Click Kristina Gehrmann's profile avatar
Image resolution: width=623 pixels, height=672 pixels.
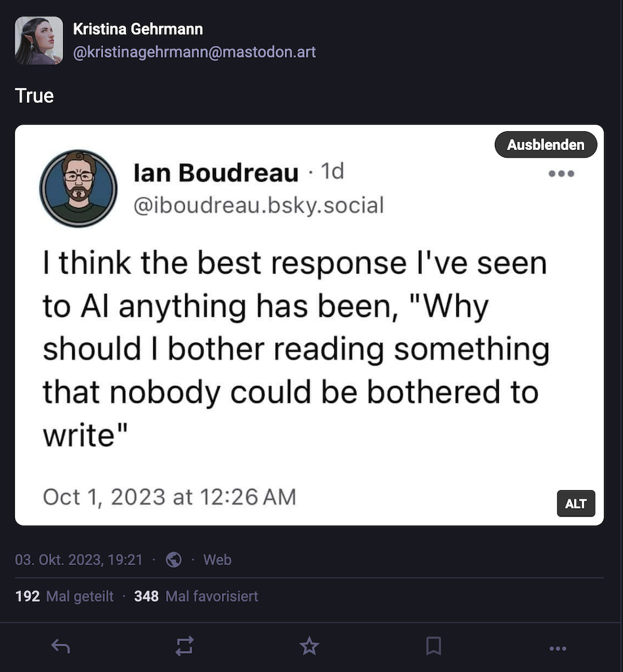[39, 41]
